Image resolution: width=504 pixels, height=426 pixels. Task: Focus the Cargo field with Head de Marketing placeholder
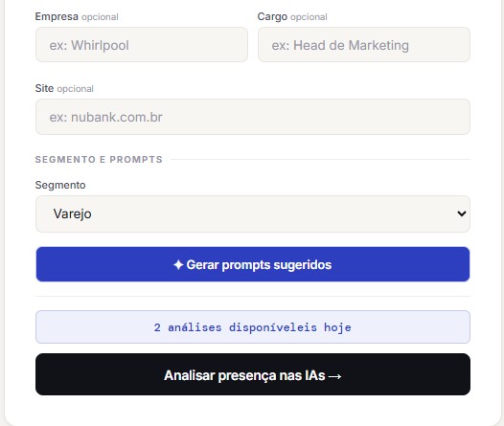tap(364, 45)
